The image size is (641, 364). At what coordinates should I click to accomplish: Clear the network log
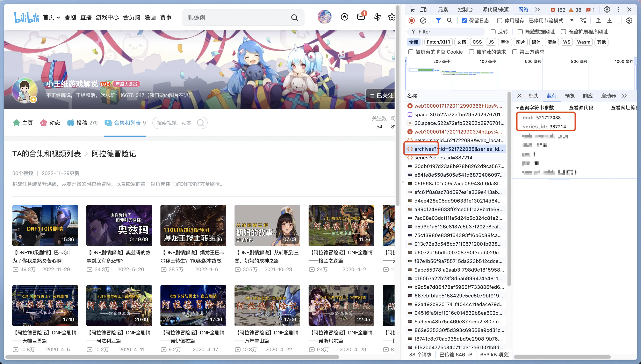pyautogui.click(x=423, y=21)
